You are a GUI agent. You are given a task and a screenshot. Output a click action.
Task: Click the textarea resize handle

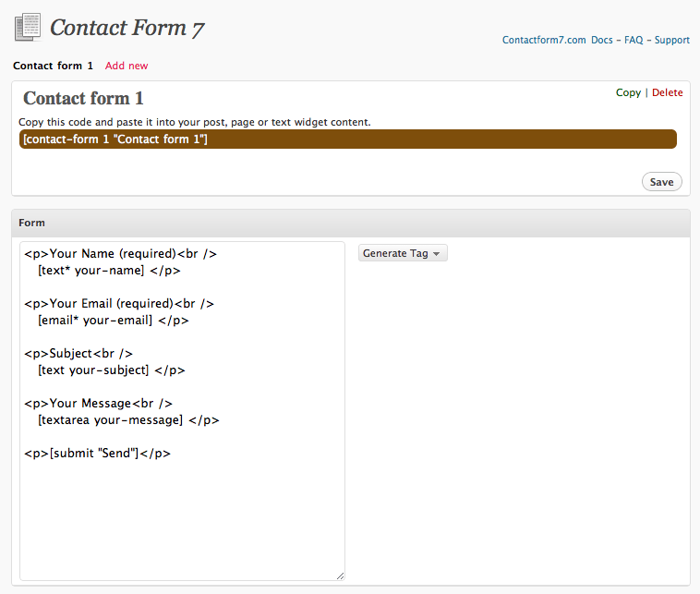[340, 576]
